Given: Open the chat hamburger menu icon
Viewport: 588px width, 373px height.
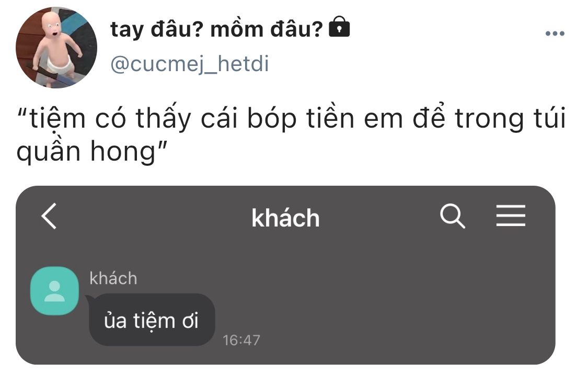Looking at the screenshot, I should click(510, 216).
